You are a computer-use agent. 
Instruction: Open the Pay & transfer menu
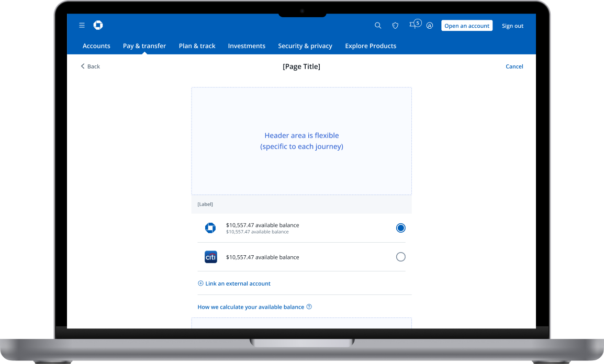pyautogui.click(x=144, y=46)
